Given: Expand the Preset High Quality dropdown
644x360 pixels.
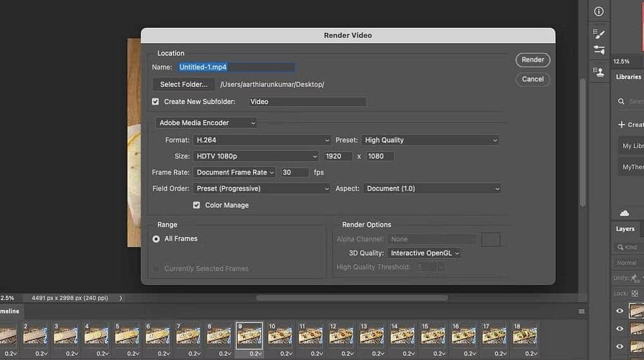Looking at the screenshot, I should [431, 140].
